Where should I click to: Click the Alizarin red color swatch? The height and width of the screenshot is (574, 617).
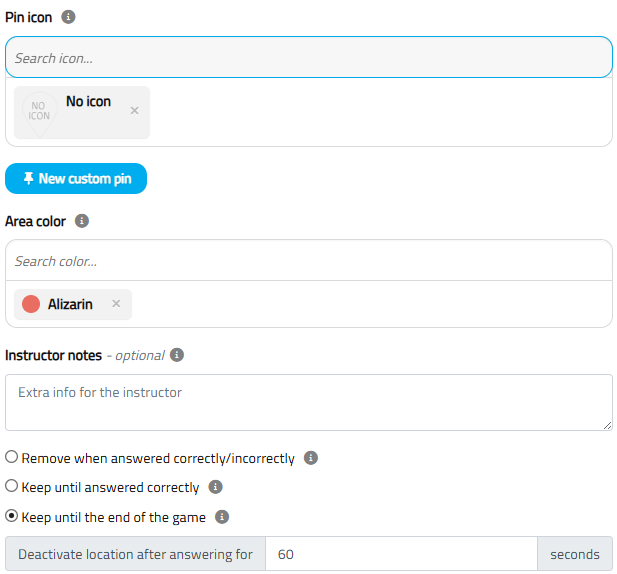(x=31, y=304)
